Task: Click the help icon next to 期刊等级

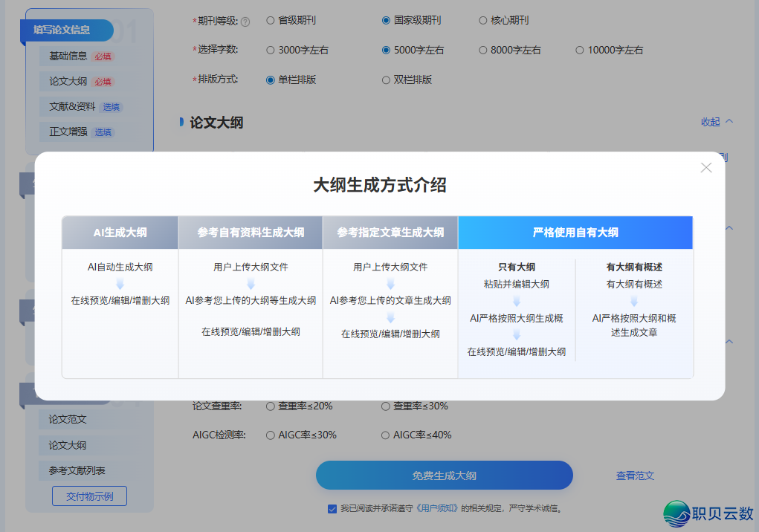Action: (245, 22)
